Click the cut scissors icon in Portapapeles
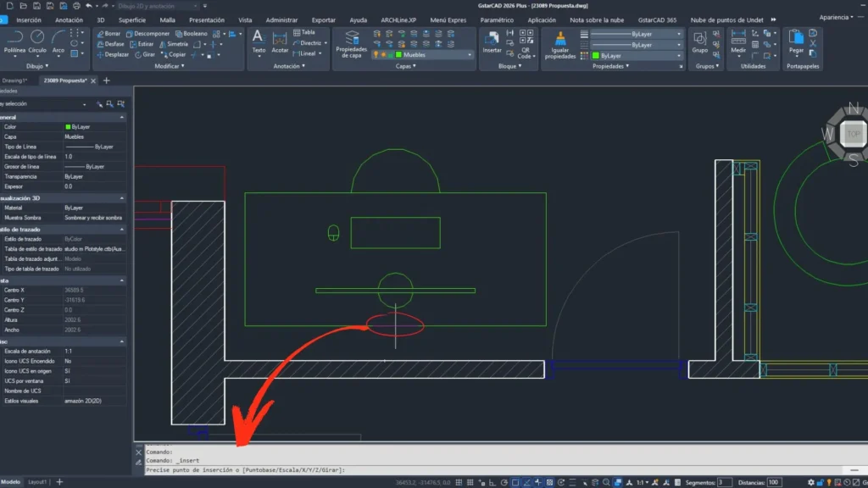The width and height of the screenshot is (868, 488). [813, 43]
